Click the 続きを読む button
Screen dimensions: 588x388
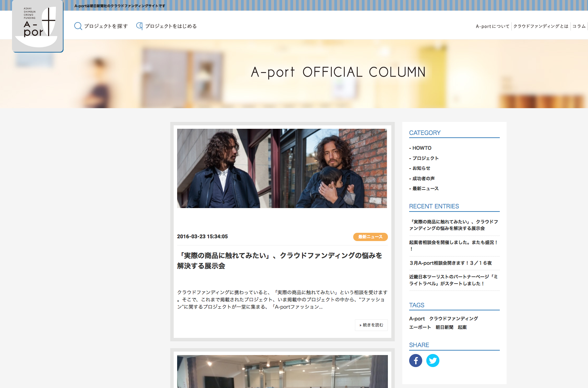click(x=371, y=325)
